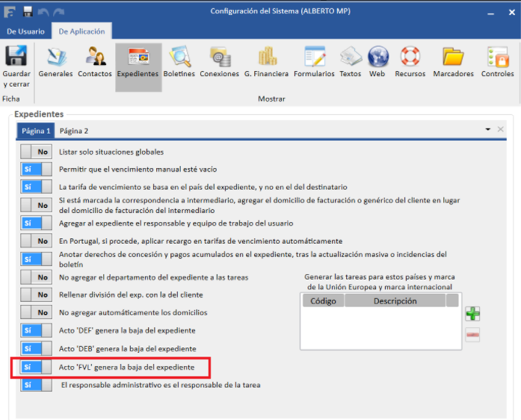
Task: Expand the page tabs dropdown arrow
Action: tap(487, 129)
